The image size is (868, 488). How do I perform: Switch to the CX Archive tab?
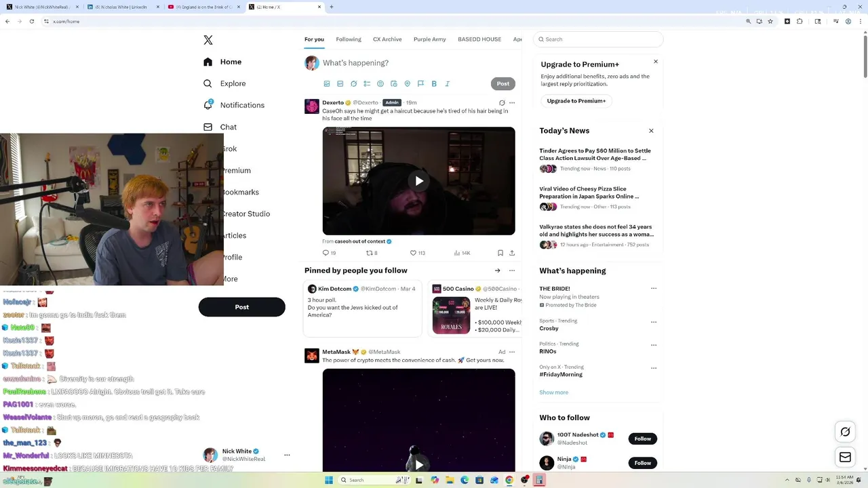(x=387, y=39)
